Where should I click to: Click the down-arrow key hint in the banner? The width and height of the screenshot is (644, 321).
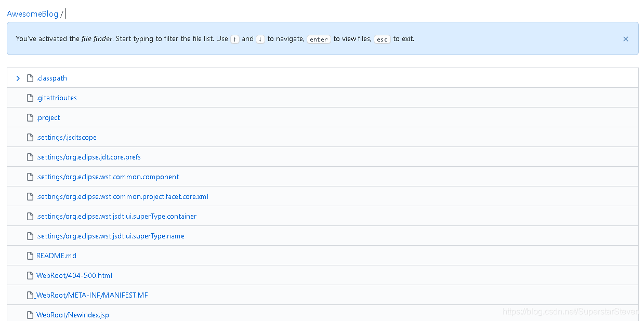tap(260, 39)
